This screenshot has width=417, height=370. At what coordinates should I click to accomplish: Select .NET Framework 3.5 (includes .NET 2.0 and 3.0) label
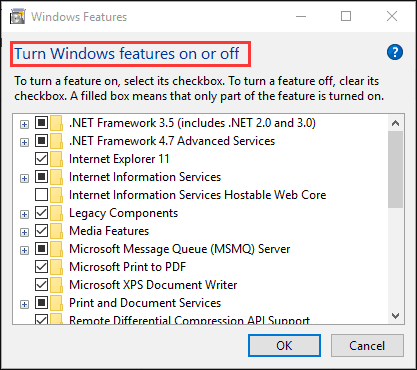click(192, 123)
